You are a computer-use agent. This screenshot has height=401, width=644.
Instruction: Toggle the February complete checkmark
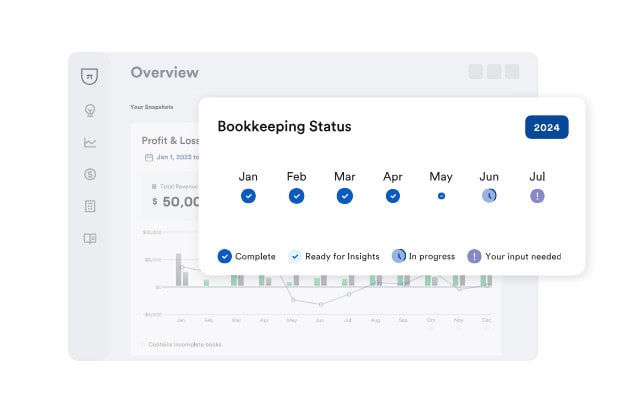click(297, 196)
